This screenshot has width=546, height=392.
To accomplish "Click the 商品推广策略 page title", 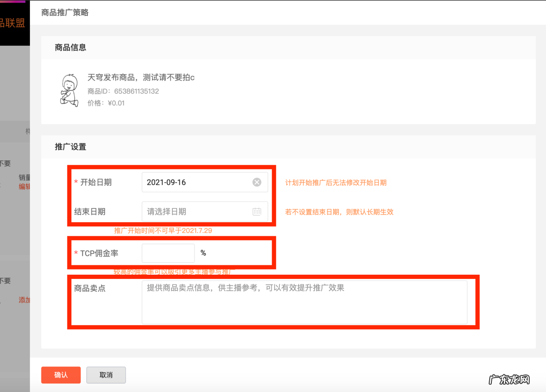I will (x=65, y=12).
